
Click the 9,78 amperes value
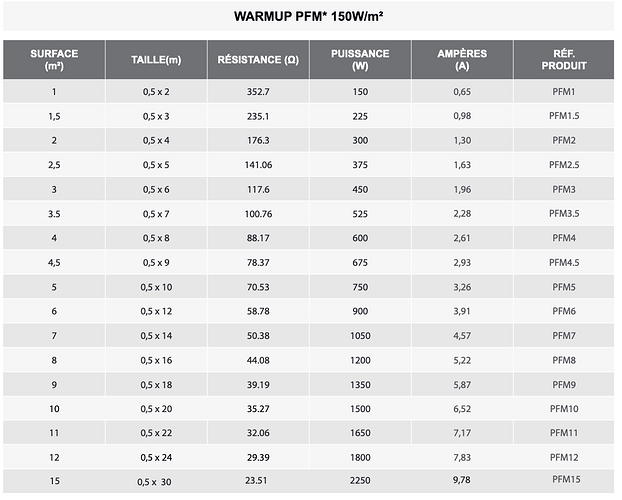pos(462,480)
